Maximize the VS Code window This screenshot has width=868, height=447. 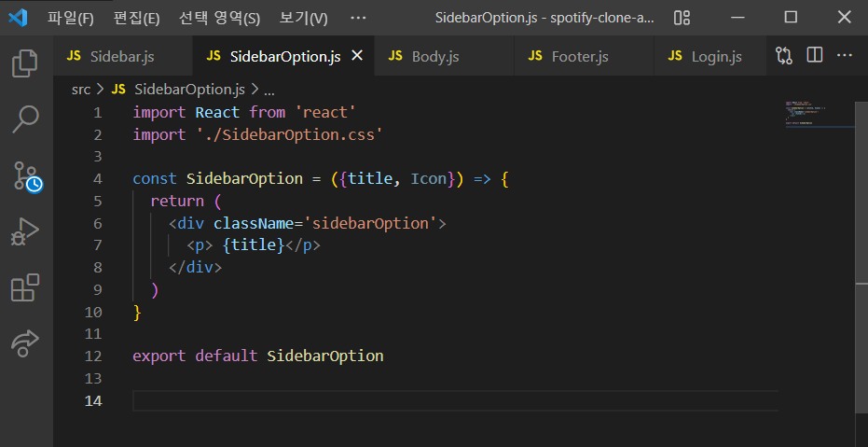pos(791,18)
